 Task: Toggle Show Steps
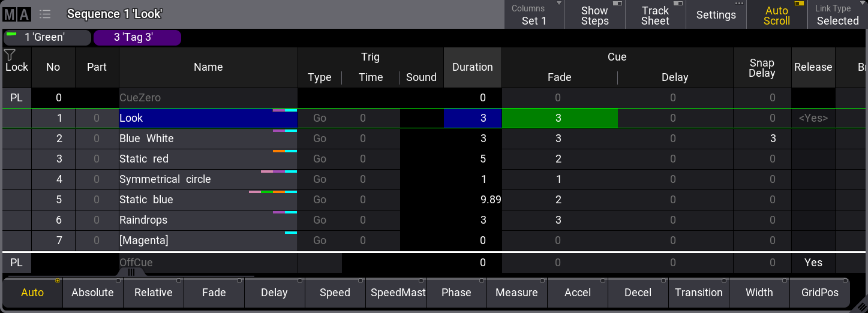pos(594,15)
